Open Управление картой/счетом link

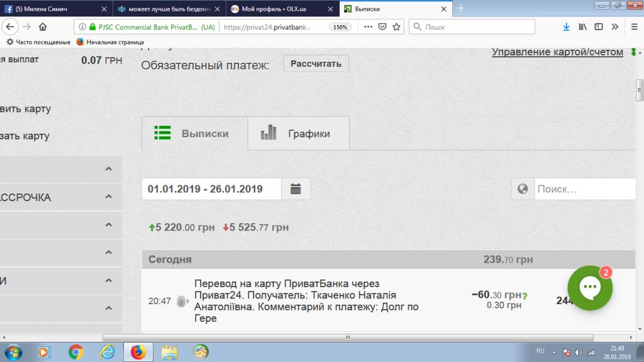pos(557,52)
